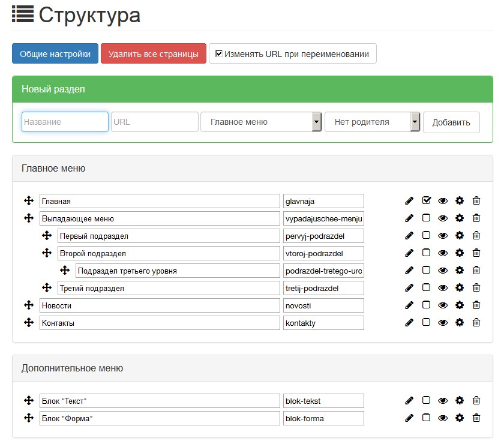Viewport: 504px width, 444px height.
Task: Click the vypadajuschee-menju URL field
Action: [323, 218]
